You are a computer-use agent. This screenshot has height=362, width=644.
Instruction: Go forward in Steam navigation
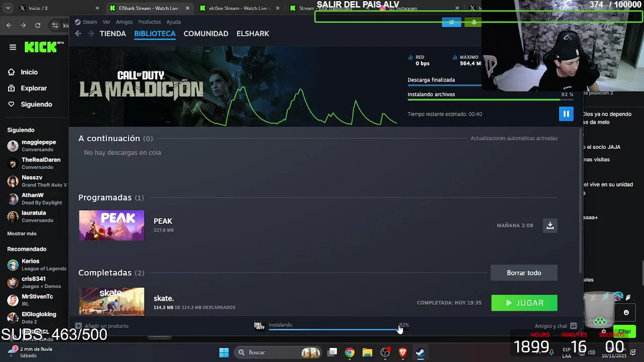(91, 34)
